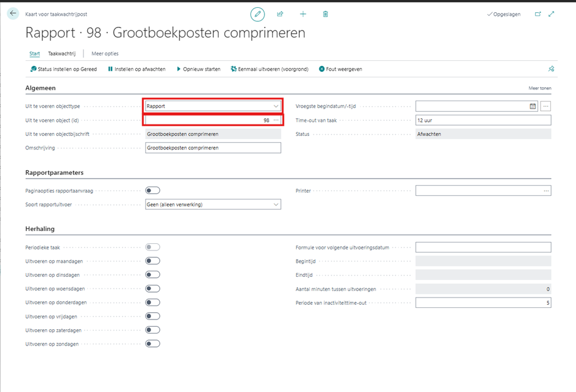Click Eenmaal uitvoeren (voorgrond)
This screenshot has width=576, height=392.
269,69
